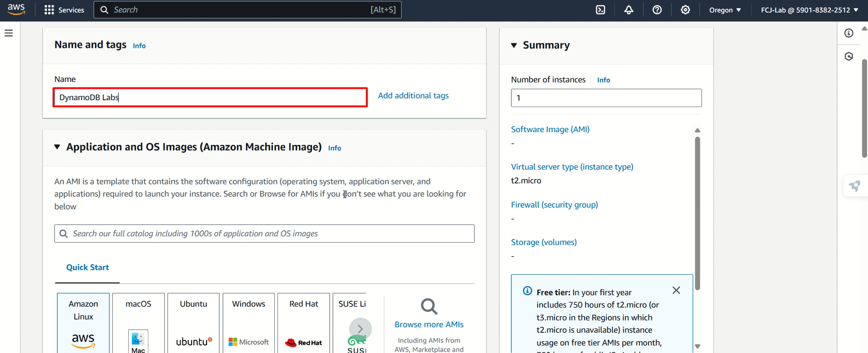Click the feedback megaphone icon
This screenshot has height=353, width=868.
(x=855, y=186)
